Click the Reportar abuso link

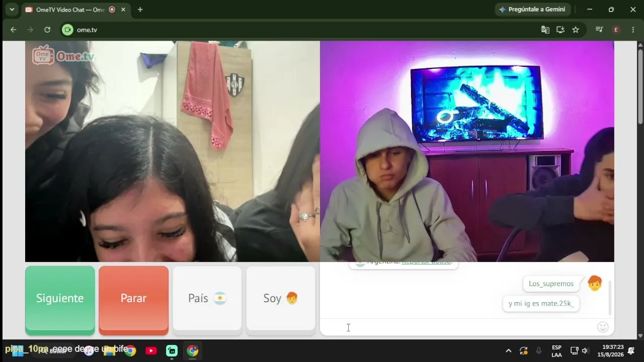(x=427, y=262)
